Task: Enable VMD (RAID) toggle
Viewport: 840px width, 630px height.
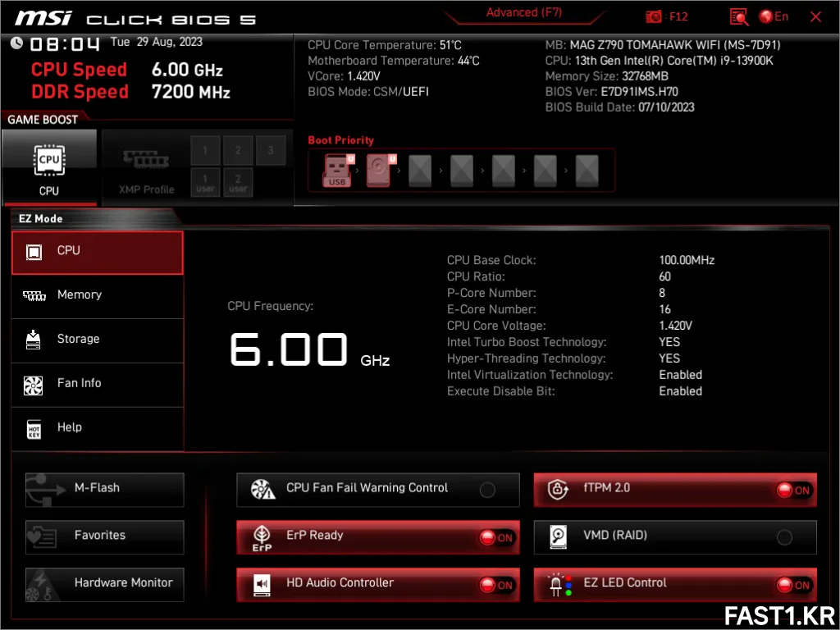Action: coord(784,537)
